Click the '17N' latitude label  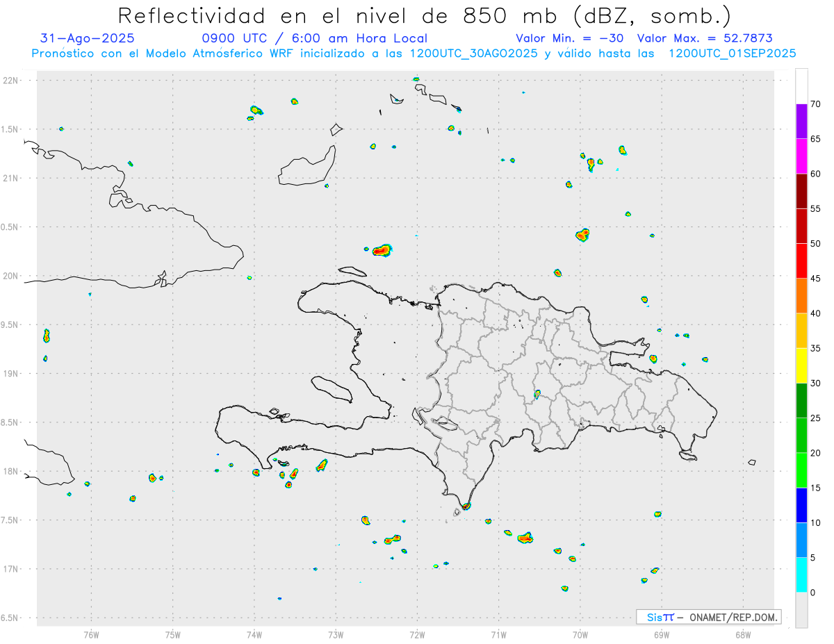(10, 569)
